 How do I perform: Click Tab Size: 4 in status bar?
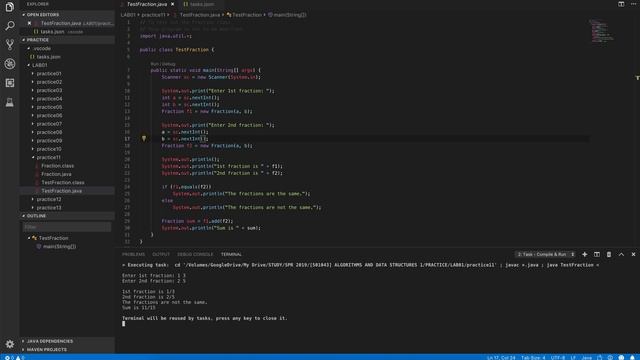click(533, 358)
